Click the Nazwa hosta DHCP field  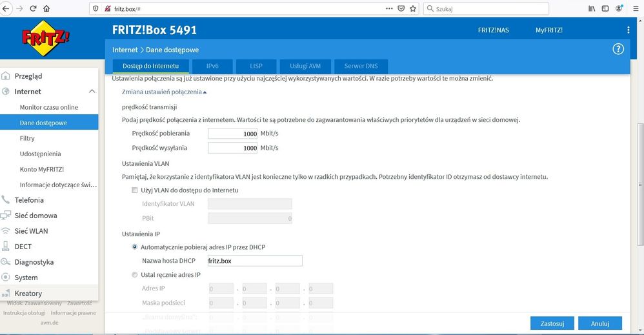click(254, 261)
